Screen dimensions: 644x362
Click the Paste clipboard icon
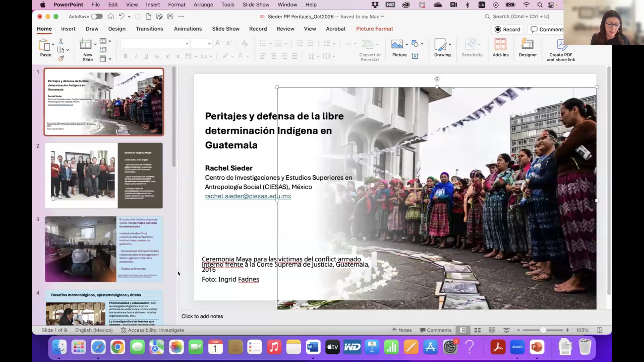(45, 45)
